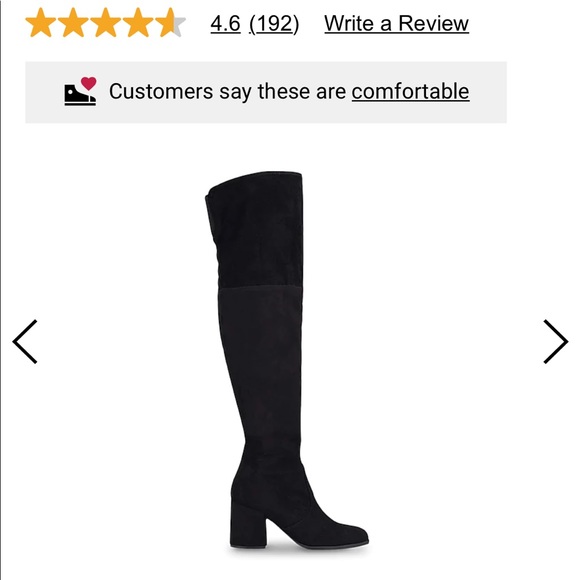Screen dimensions: 580x580
Task: Select the black over-the-knee boot image
Action: pyautogui.click(x=287, y=360)
